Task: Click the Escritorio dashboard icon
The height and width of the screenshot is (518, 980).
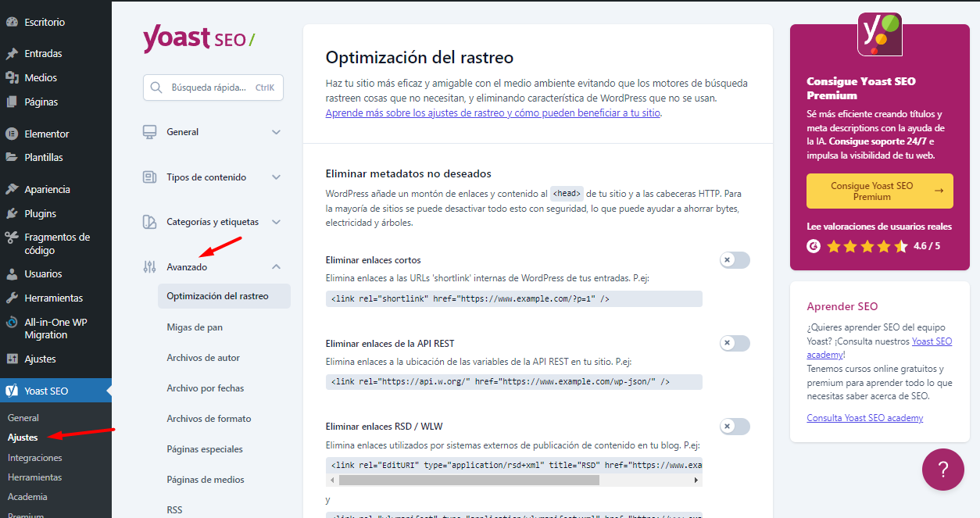Action: pyautogui.click(x=12, y=22)
